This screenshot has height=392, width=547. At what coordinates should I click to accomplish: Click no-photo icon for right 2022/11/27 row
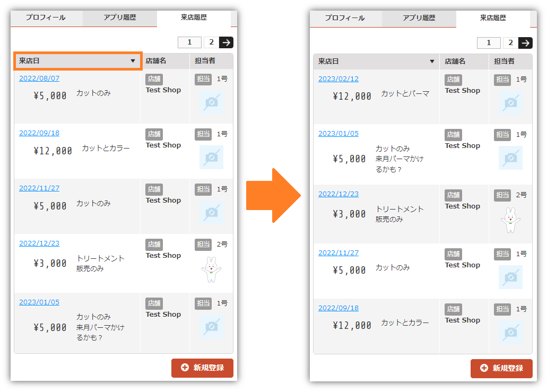(510, 277)
